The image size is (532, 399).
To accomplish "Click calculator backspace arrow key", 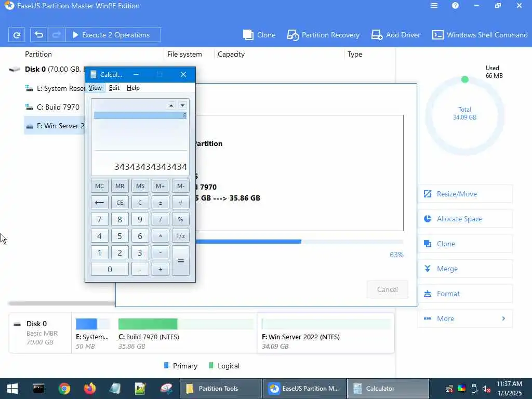I will tap(100, 203).
